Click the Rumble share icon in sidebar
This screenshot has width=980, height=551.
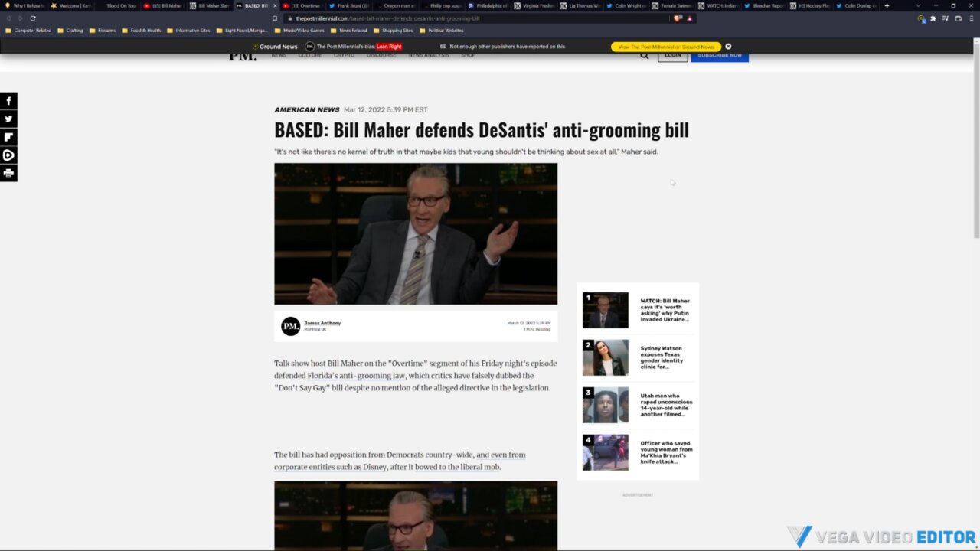[8, 155]
